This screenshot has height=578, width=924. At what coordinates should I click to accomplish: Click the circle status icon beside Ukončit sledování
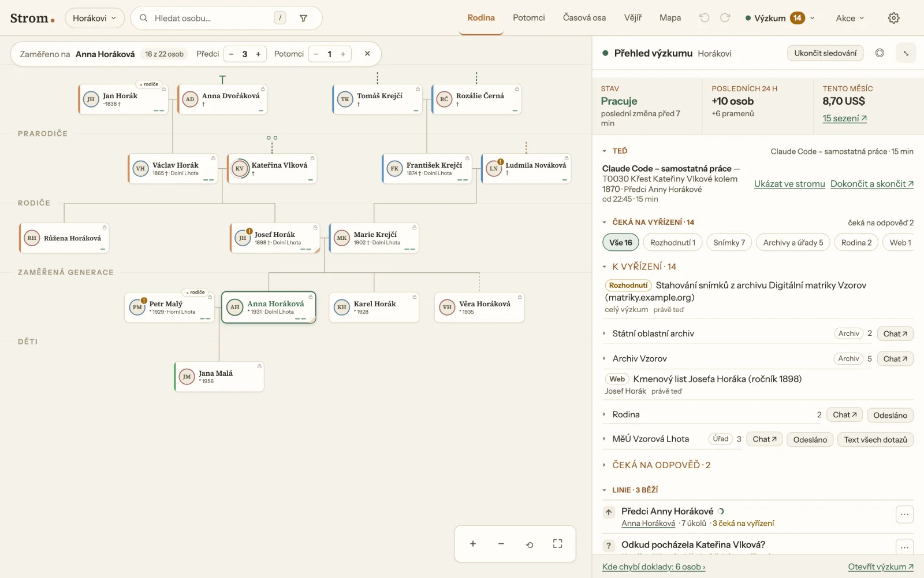(880, 53)
